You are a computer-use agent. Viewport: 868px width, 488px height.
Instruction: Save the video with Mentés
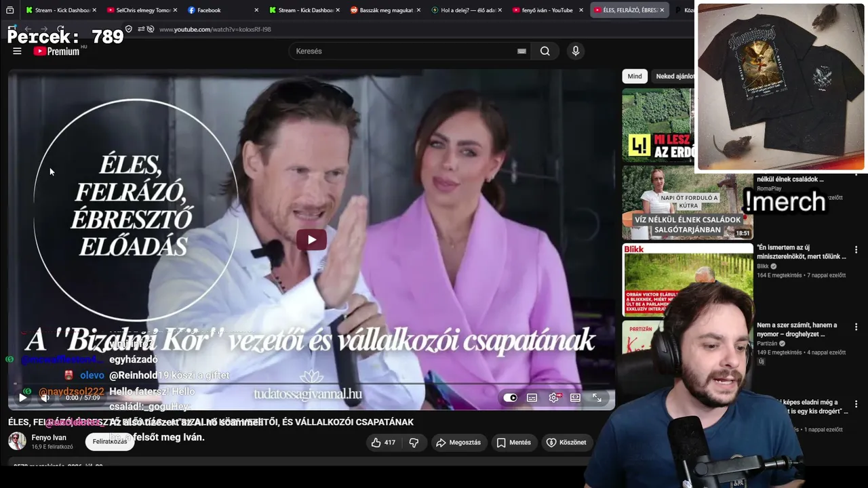pyautogui.click(x=513, y=443)
